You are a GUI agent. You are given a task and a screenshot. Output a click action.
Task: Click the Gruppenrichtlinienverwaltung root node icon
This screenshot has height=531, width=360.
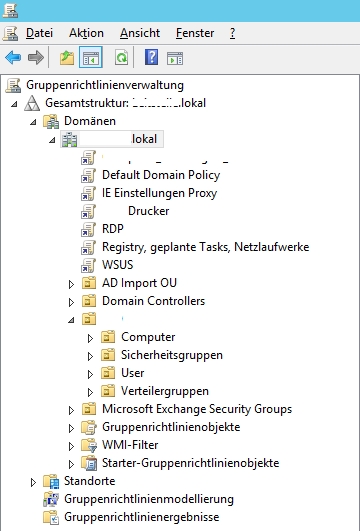coord(13,85)
